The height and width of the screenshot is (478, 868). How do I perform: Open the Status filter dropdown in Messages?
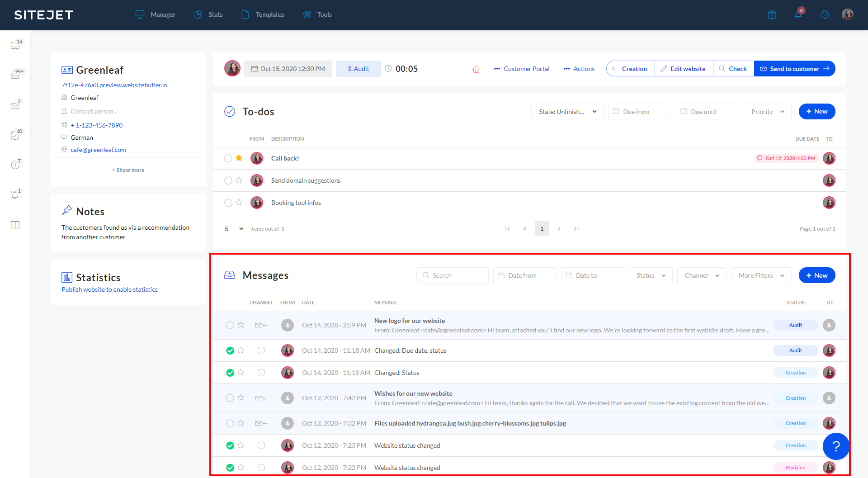pos(650,275)
